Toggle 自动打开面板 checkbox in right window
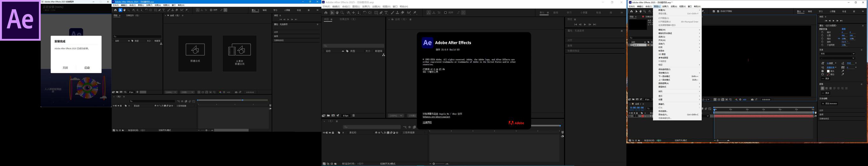868x166 pixels. (x=718, y=11)
